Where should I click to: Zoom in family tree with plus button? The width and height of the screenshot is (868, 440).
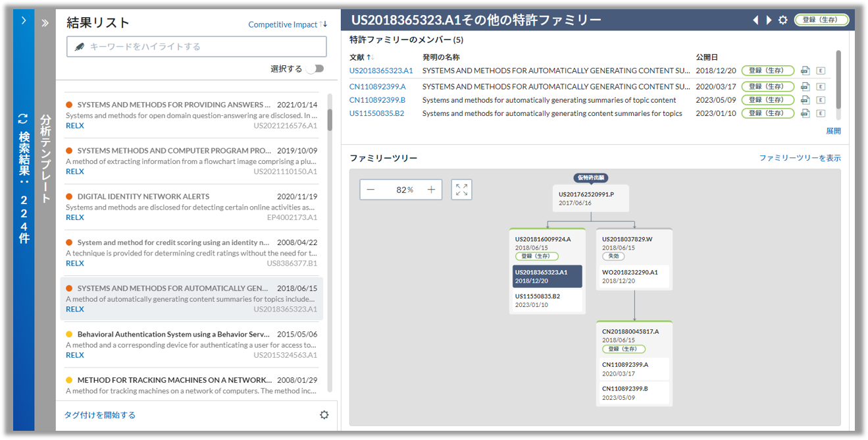coord(431,190)
